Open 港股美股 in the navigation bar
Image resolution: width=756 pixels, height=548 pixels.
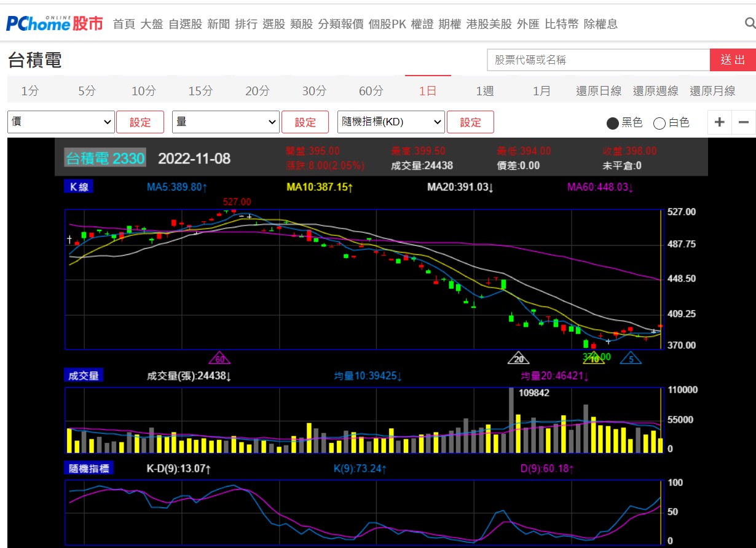pos(489,24)
